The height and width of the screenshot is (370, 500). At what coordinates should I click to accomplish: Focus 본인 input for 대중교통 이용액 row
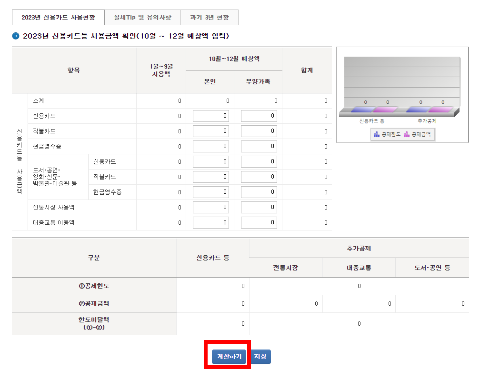211,222
